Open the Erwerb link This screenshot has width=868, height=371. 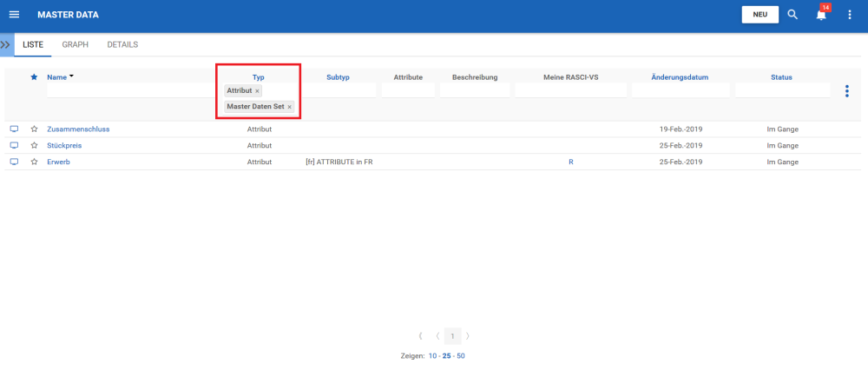coord(58,162)
